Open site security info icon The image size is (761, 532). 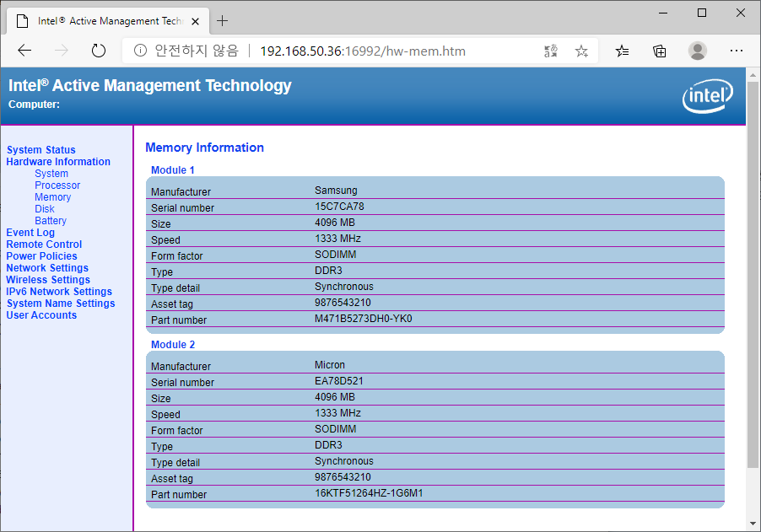[140, 51]
